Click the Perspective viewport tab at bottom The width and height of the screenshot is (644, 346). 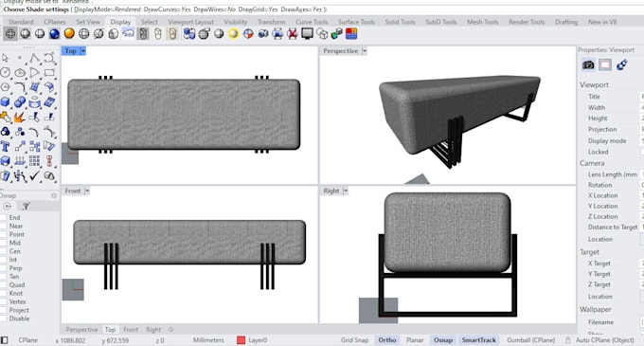pyautogui.click(x=81, y=330)
